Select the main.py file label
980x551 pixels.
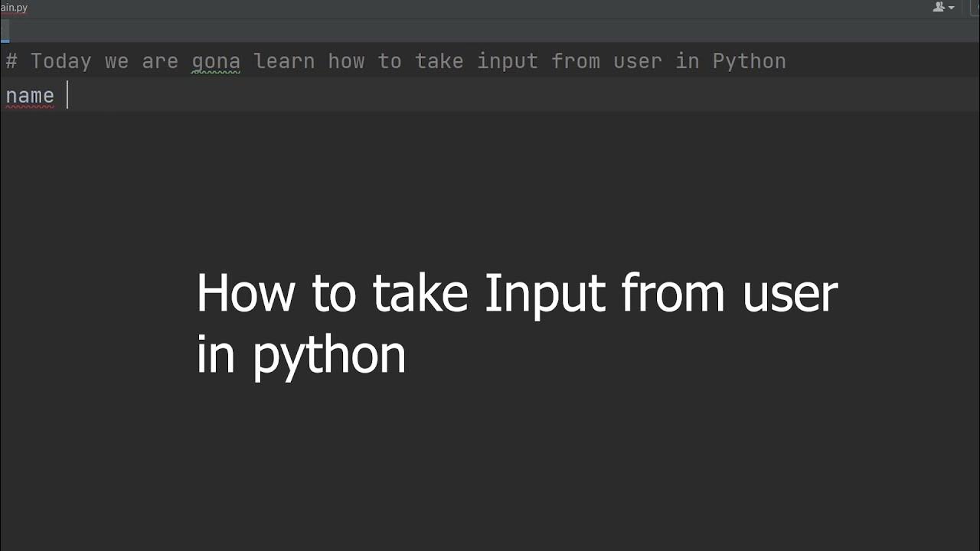[x=14, y=8]
